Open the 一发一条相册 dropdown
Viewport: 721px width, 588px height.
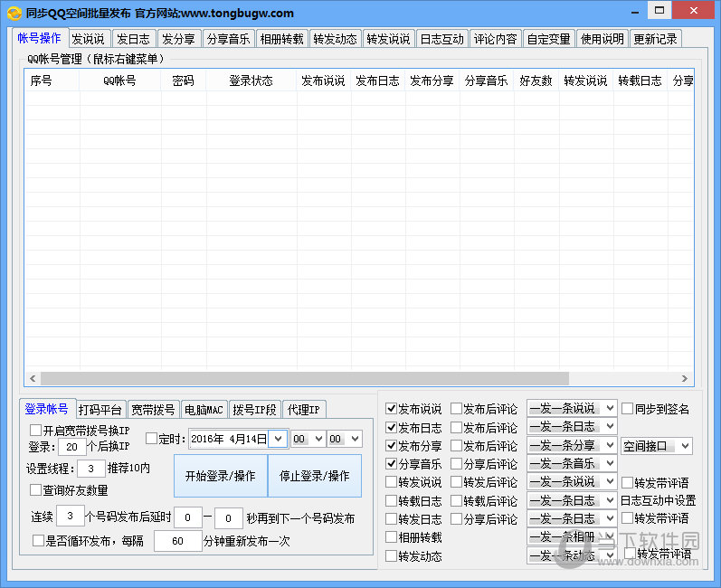(572, 536)
